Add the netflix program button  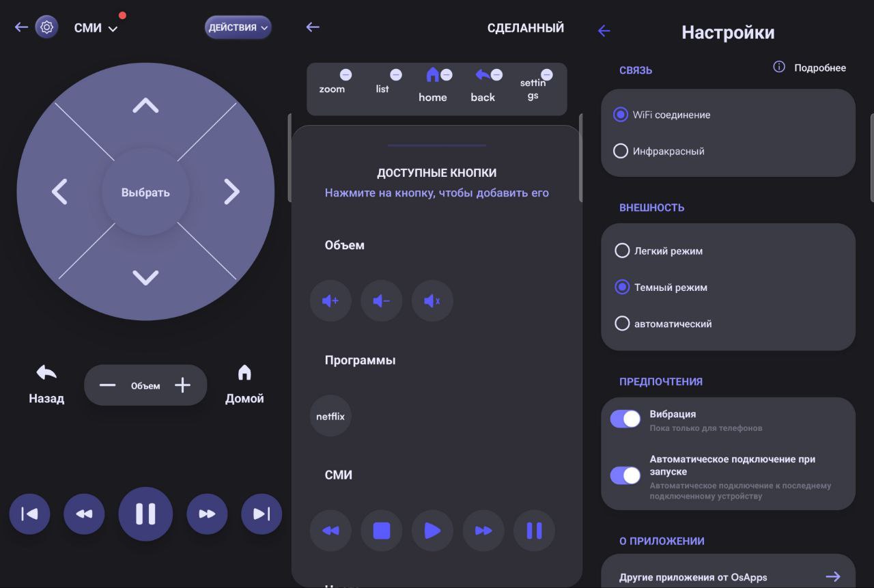pos(330,416)
